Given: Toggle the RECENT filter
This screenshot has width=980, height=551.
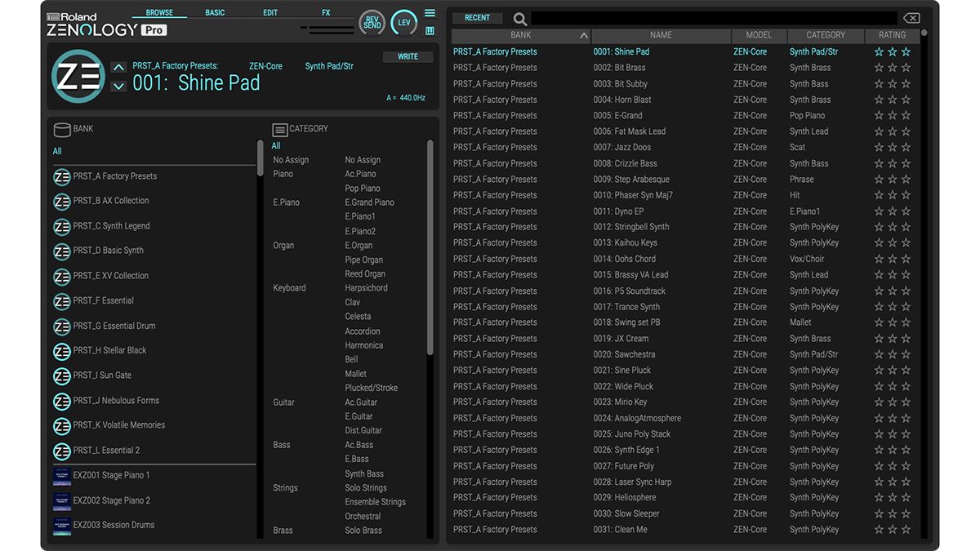Looking at the screenshot, I should coord(477,17).
